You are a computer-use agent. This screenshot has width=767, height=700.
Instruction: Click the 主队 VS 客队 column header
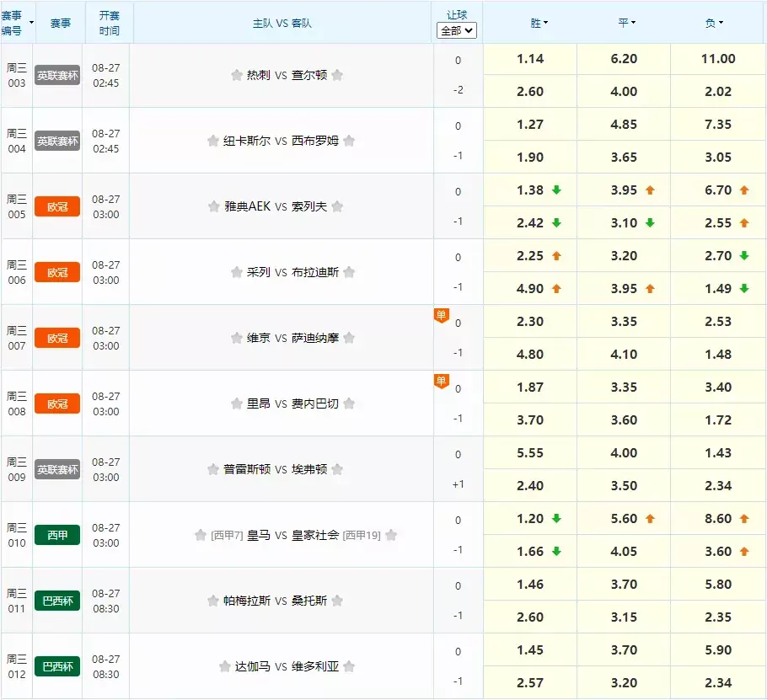pyautogui.click(x=282, y=23)
